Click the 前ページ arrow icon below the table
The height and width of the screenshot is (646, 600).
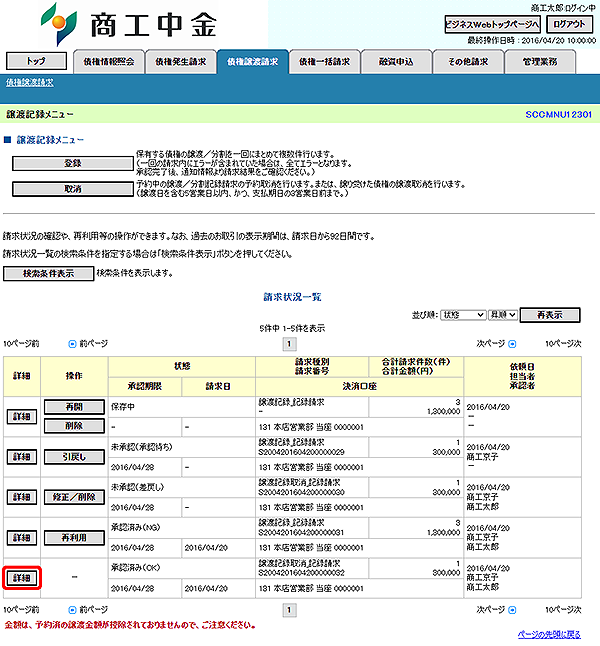[x=72, y=610]
